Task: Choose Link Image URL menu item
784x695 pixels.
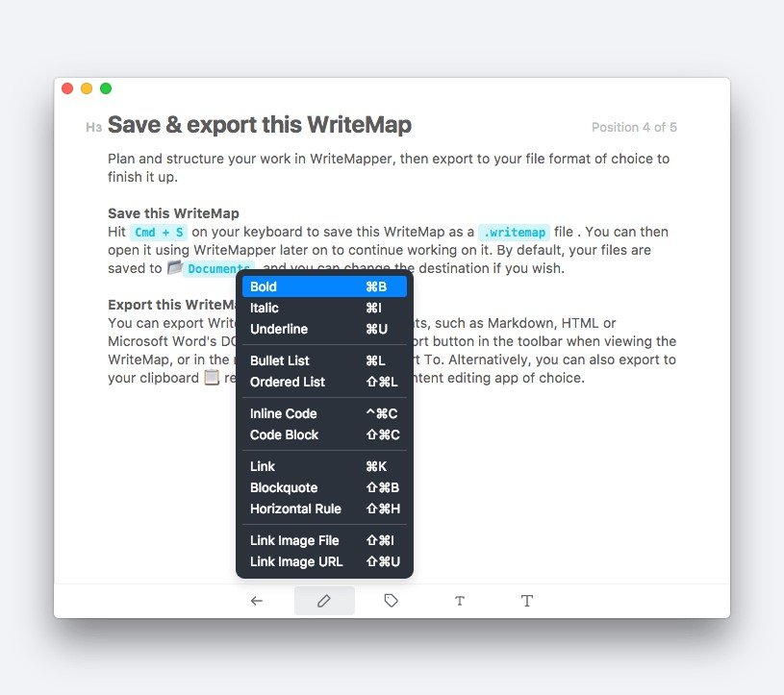Action: coord(324,561)
